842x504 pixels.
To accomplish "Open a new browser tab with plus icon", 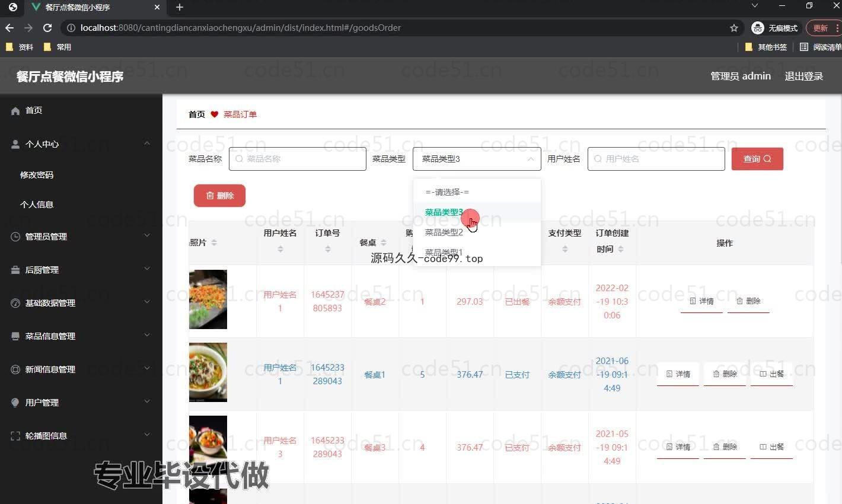I will tap(180, 7).
